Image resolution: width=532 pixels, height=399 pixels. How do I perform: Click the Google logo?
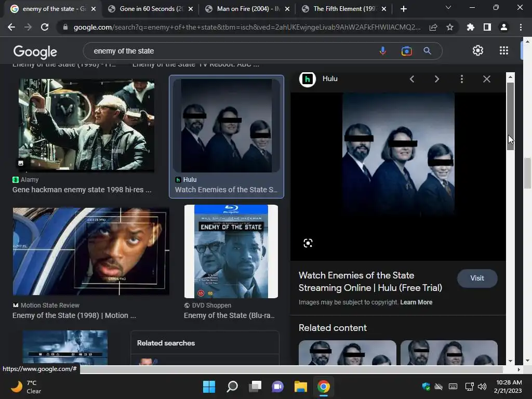pyautogui.click(x=35, y=52)
